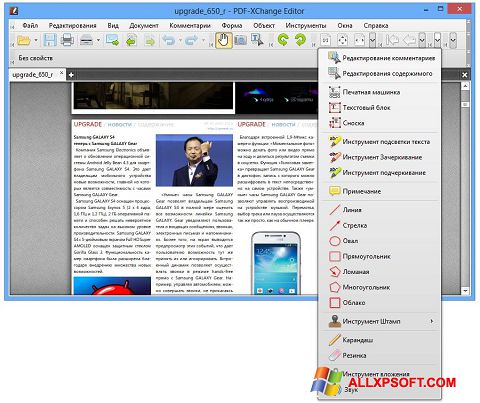The image size is (480, 403).
Task: Click the Print icon in toolbar
Action: [x=67, y=41]
